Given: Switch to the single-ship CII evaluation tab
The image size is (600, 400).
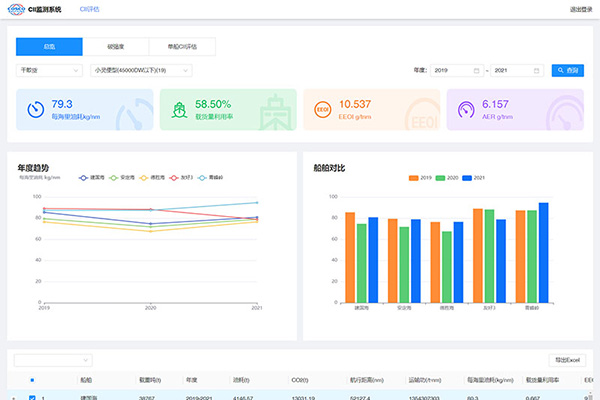Looking at the screenshot, I should click(182, 47).
